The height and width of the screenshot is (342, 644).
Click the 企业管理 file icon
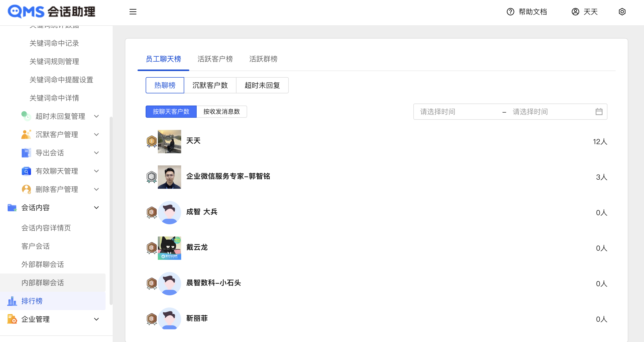(12, 319)
